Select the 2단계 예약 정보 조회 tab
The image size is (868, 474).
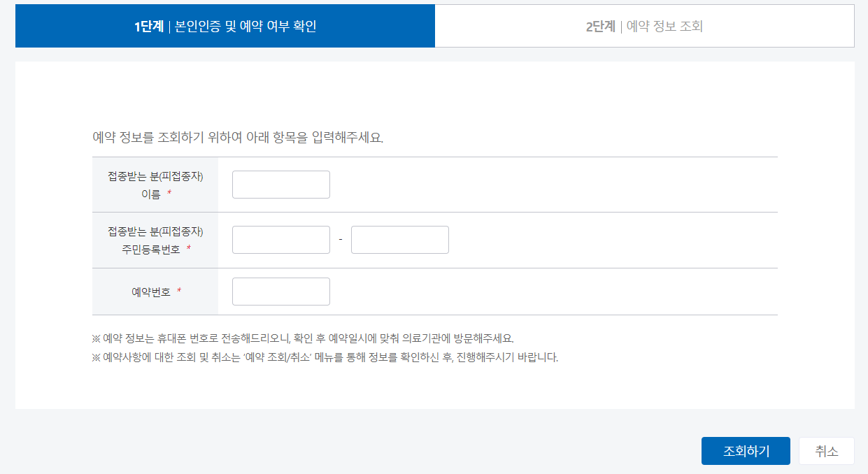click(644, 27)
